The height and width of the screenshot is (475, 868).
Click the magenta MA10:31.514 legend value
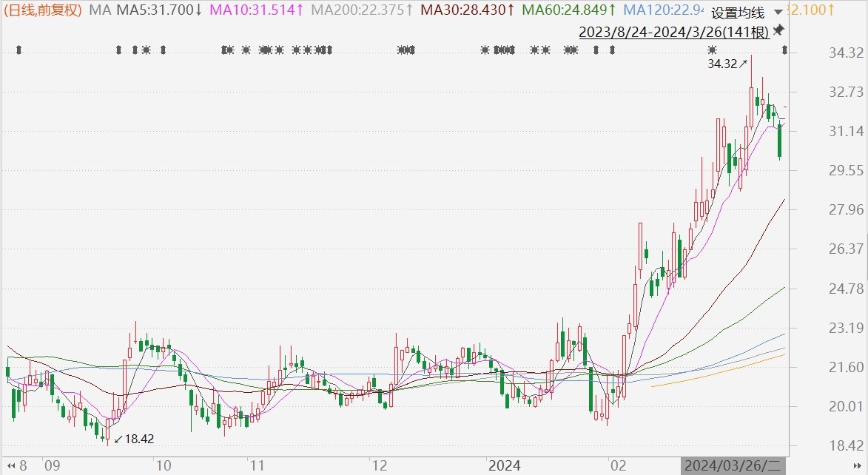tap(256, 10)
